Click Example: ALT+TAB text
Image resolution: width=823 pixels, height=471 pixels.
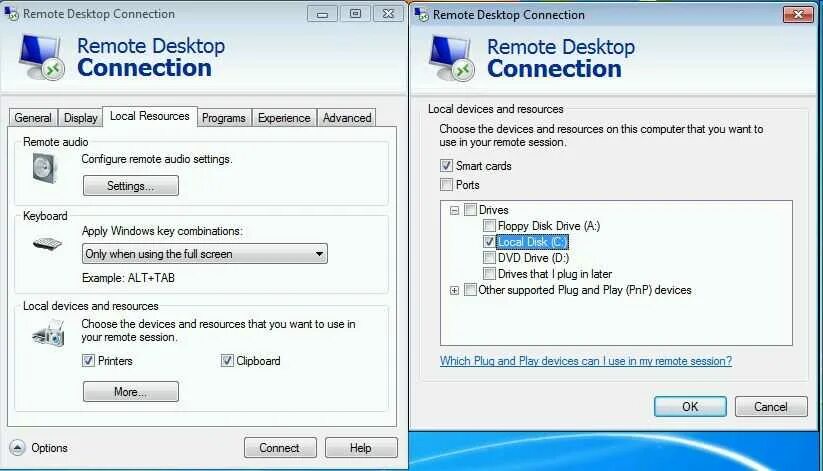point(128,278)
